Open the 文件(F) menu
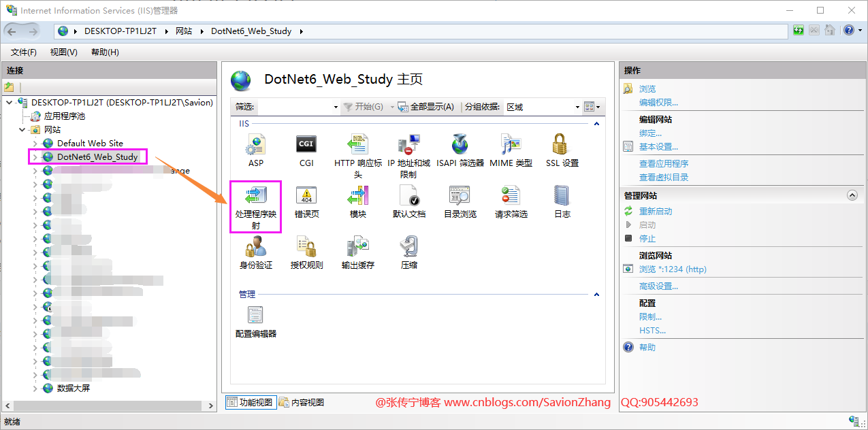The height and width of the screenshot is (430, 868). [x=24, y=52]
